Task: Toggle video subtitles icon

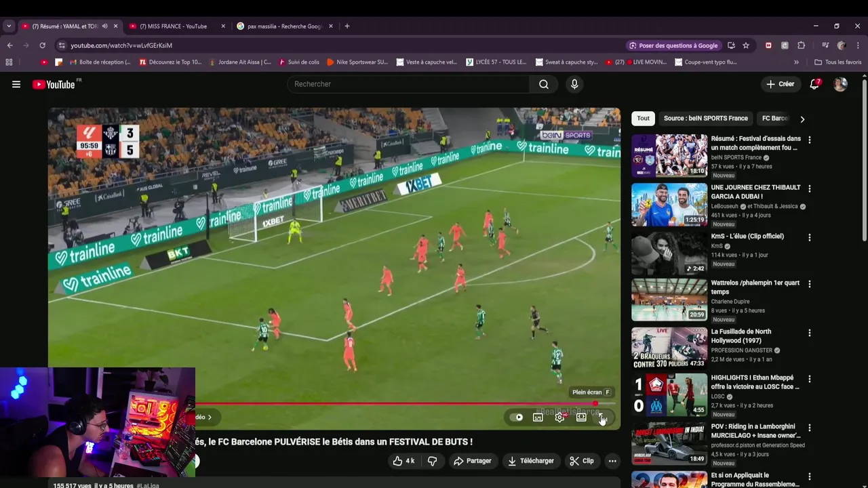Action: [538, 418]
